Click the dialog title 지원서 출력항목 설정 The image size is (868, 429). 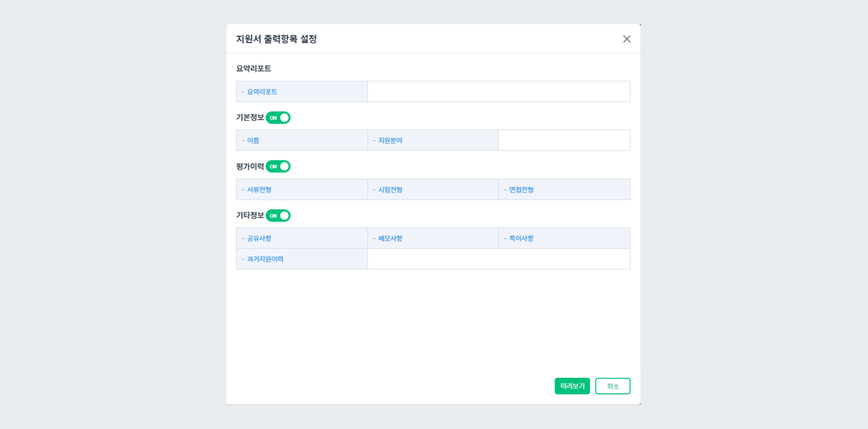coord(279,40)
